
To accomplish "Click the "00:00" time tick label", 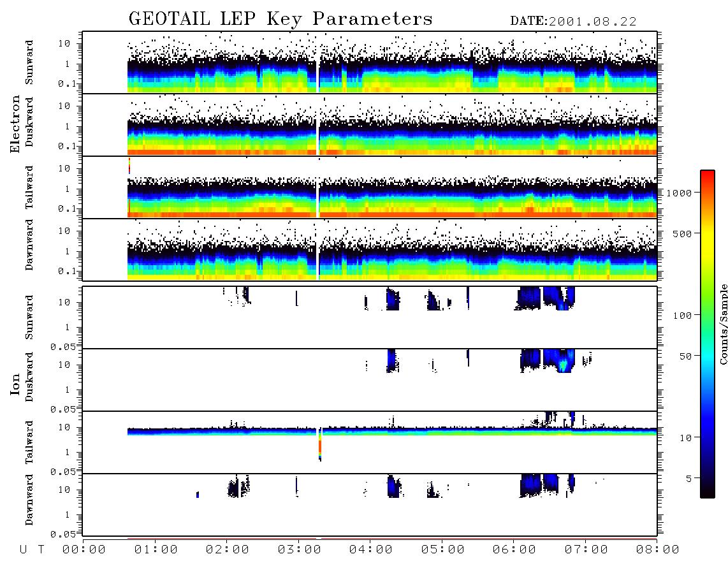I will pos(84,550).
